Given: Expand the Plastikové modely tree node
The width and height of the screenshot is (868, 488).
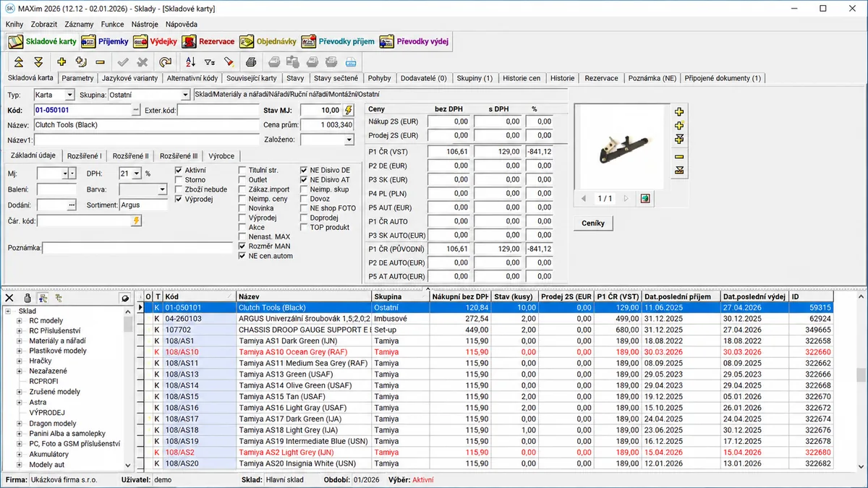Looking at the screenshot, I should [x=20, y=351].
